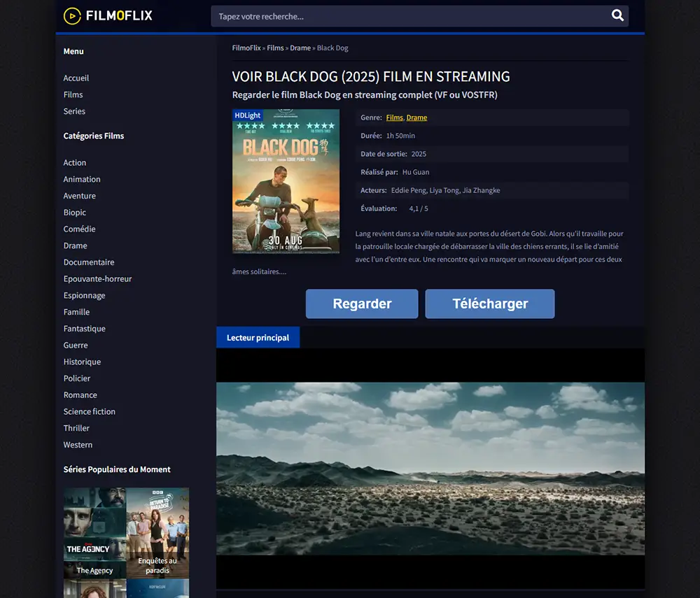
Task: Select the Policier category
Action: pos(77,378)
